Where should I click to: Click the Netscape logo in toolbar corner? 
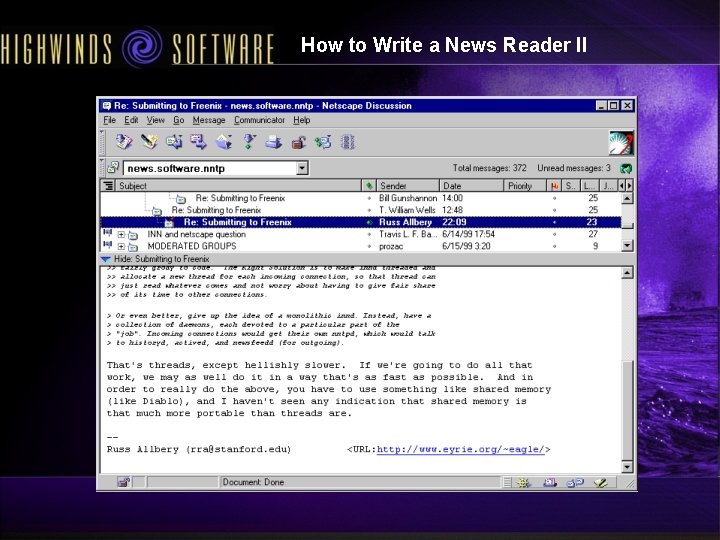621,142
